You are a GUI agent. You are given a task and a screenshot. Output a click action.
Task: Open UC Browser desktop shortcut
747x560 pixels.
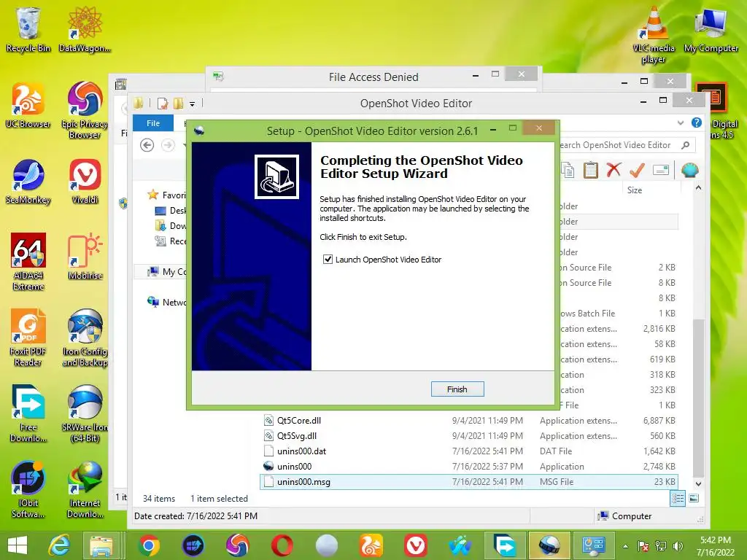click(x=28, y=106)
